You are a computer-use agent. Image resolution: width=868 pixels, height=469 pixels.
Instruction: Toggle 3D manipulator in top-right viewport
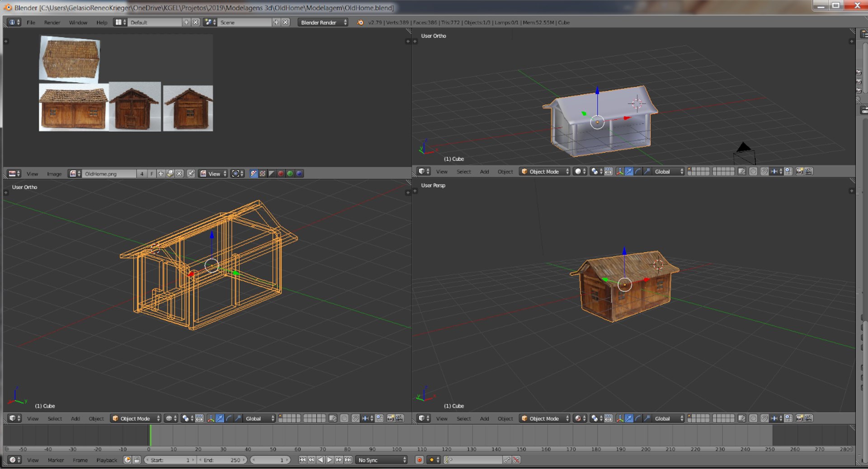[620, 172]
